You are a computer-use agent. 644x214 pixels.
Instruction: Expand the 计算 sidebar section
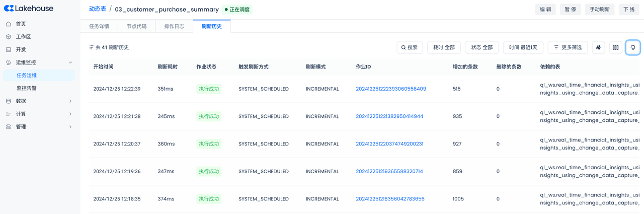click(70, 114)
